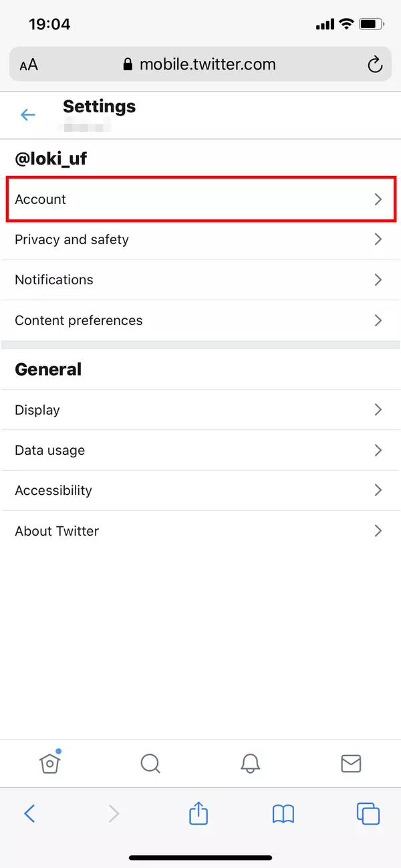Open Safari Bookmarks icon
Image resolution: width=401 pixels, height=868 pixels.
click(283, 814)
